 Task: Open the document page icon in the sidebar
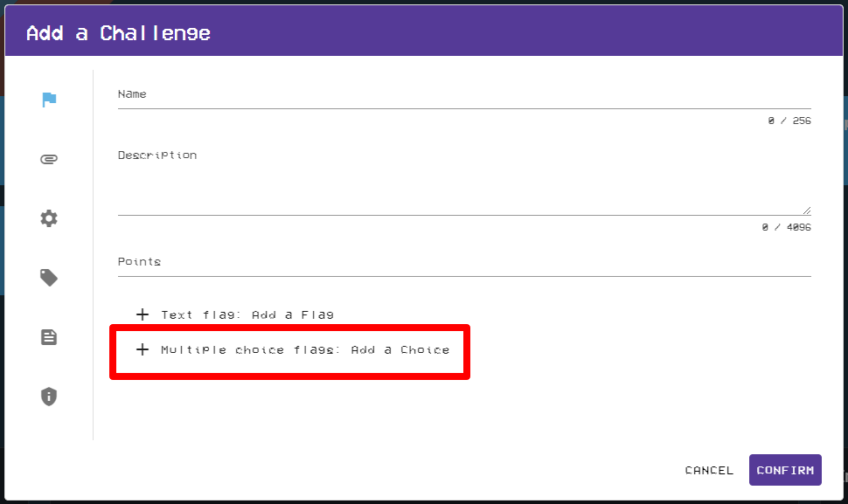coord(49,336)
